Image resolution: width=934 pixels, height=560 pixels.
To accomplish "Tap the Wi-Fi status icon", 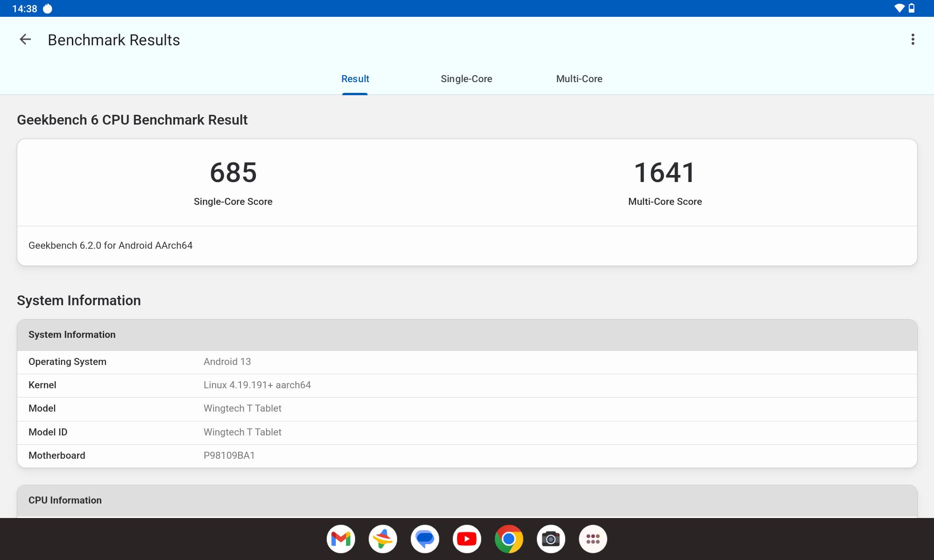I will [899, 8].
